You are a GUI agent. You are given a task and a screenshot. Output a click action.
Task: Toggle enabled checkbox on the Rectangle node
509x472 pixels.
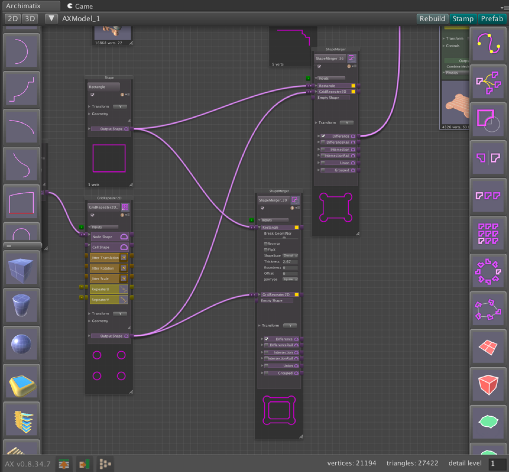92,95
